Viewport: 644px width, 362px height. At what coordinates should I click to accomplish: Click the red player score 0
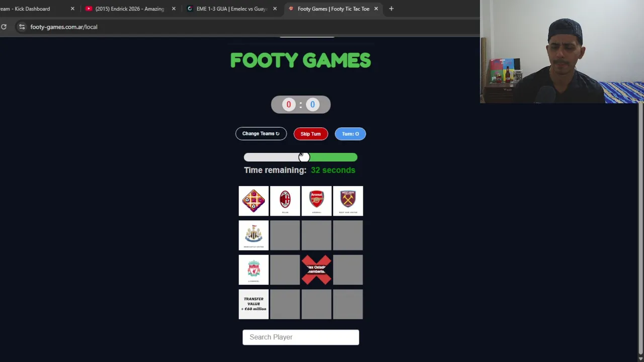[x=288, y=105]
